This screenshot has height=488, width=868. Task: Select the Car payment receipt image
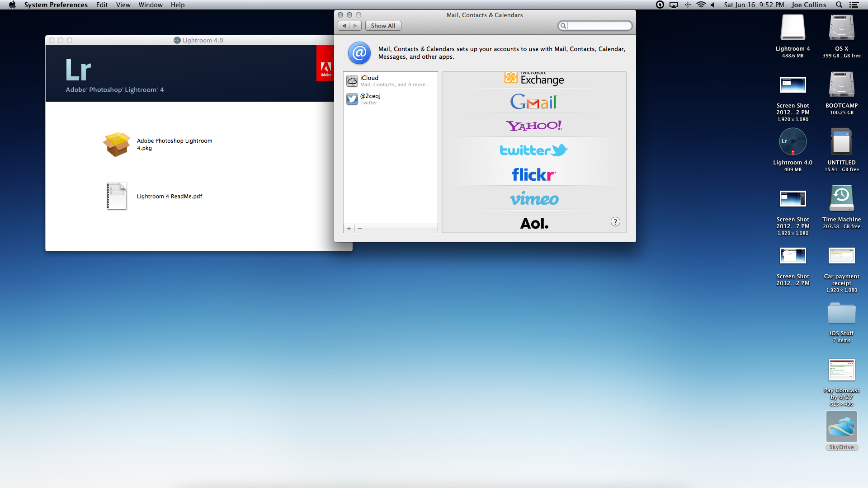(841, 256)
